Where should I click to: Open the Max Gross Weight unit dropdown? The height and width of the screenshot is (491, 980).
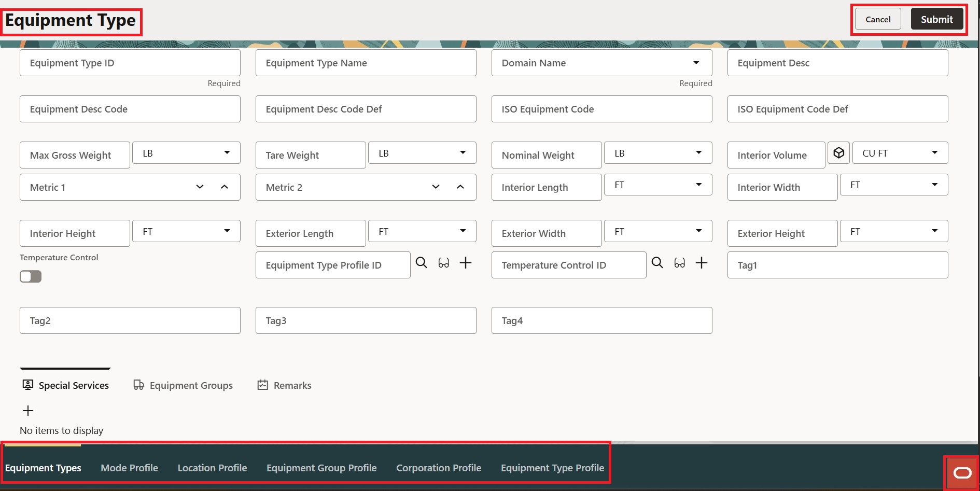coord(227,152)
